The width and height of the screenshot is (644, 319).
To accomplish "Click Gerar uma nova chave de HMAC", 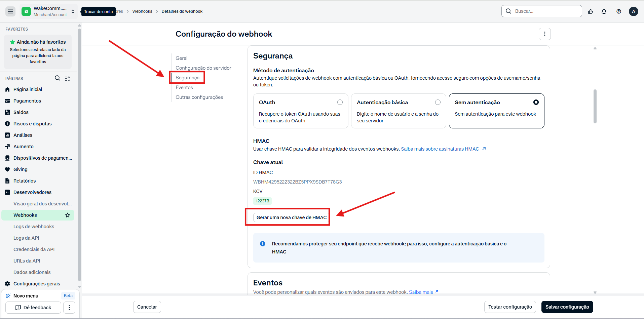I will click(292, 217).
